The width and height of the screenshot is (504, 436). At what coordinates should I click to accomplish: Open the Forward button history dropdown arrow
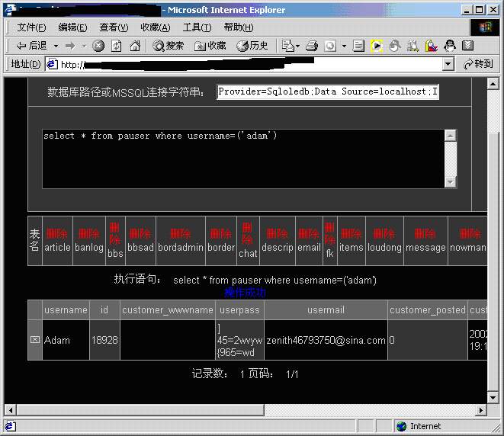(84, 46)
